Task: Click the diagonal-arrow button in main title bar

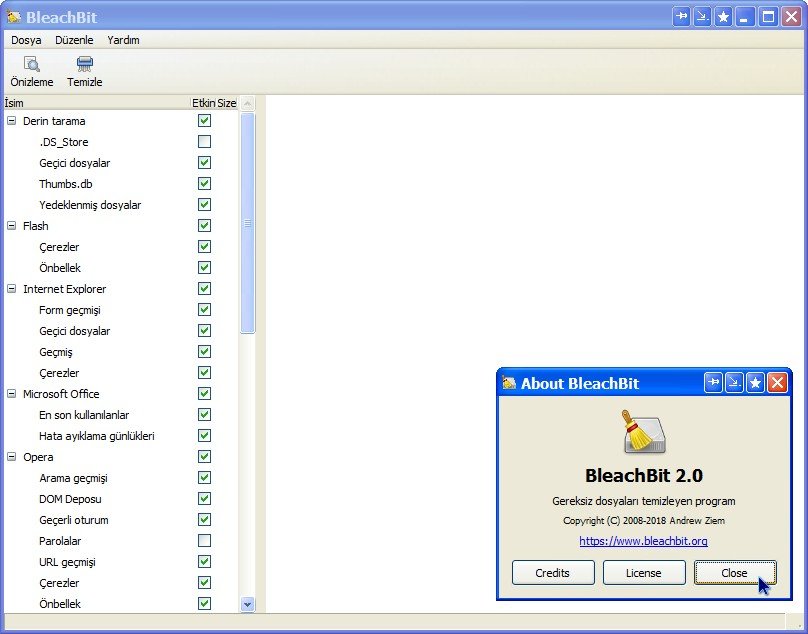Action: coord(702,17)
